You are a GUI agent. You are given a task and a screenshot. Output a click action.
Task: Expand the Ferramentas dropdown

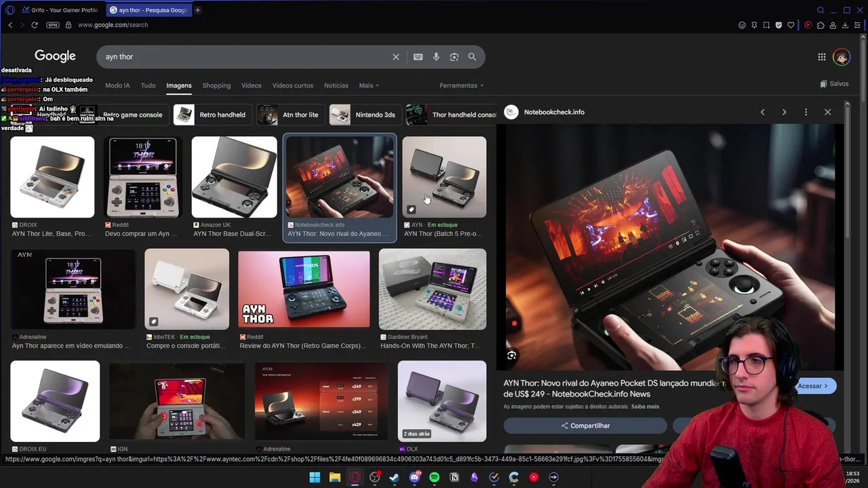click(x=462, y=85)
